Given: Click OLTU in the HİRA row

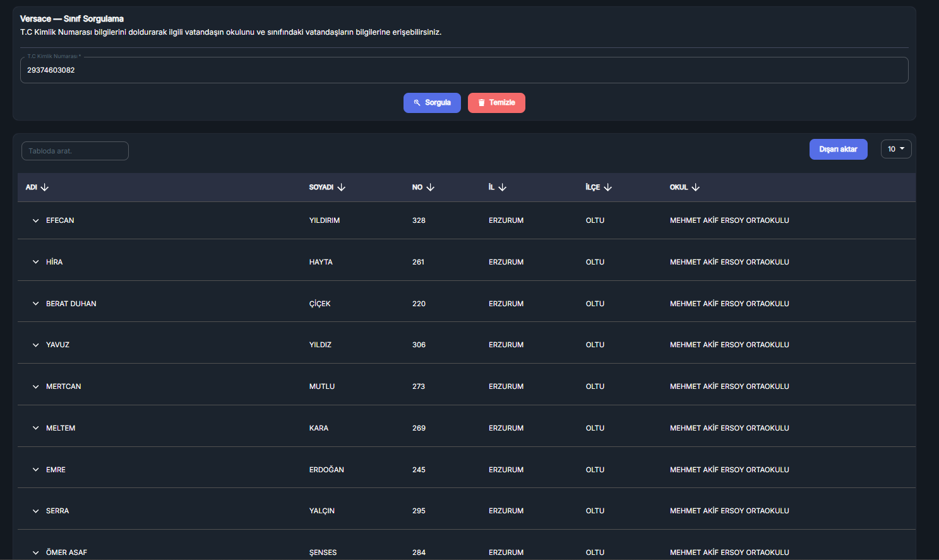Looking at the screenshot, I should [595, 262].
